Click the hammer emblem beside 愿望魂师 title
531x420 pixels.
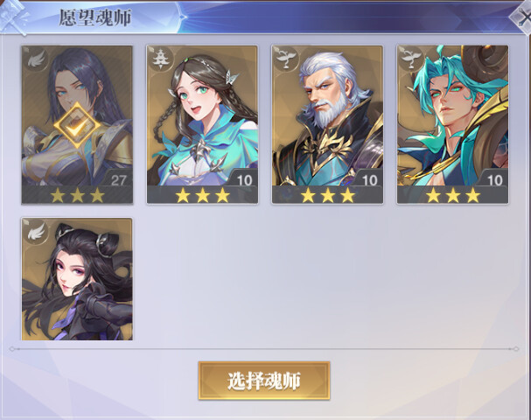tap(14, 17)
